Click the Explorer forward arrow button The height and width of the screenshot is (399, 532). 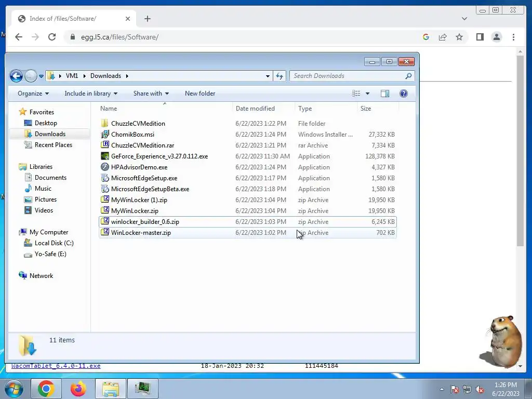31,76
